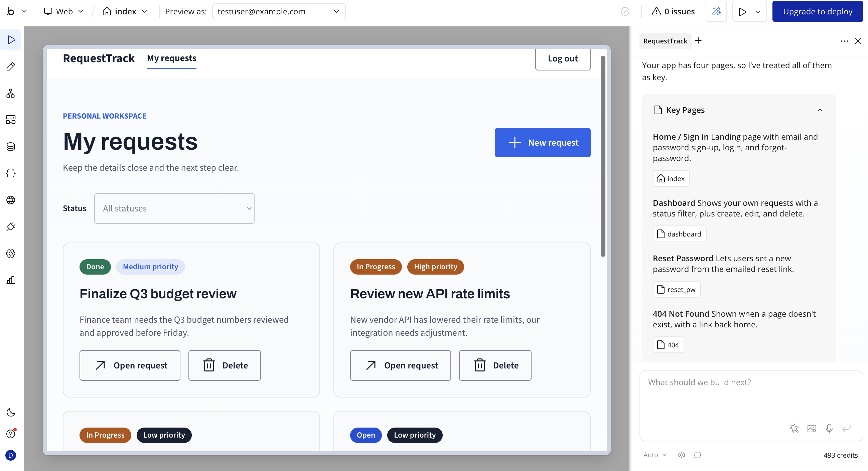Open the All statuses filter dropdown
Screen dimensions: 868x471
[174, 208]
